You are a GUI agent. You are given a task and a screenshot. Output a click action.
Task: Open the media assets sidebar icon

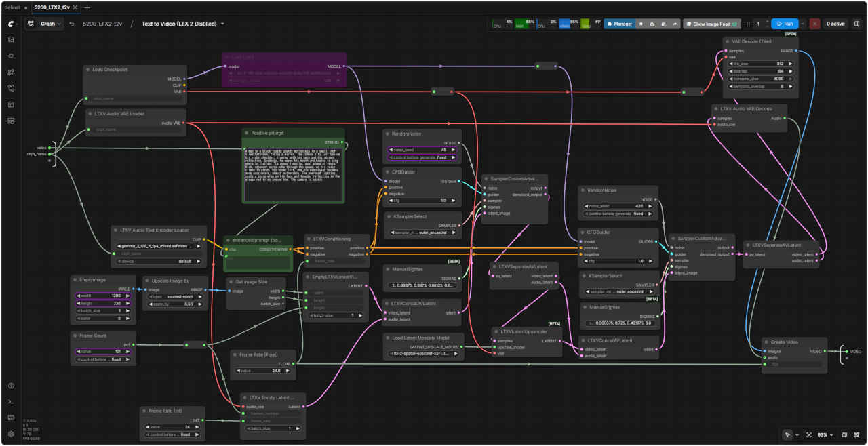click(x=11, y=39)
